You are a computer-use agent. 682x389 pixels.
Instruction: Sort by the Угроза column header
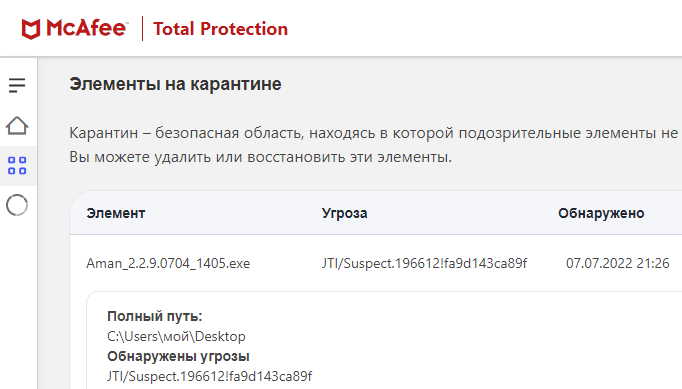pyautogui.click(x=344, y=213)
